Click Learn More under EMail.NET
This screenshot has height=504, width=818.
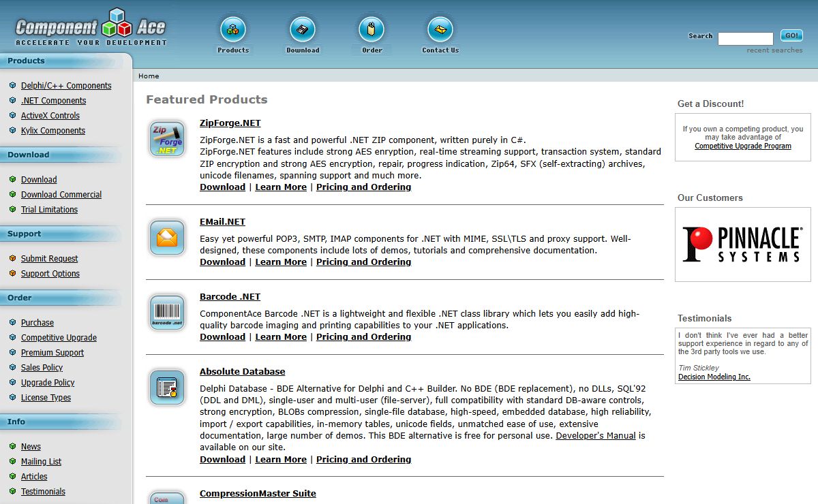[281, 262]
